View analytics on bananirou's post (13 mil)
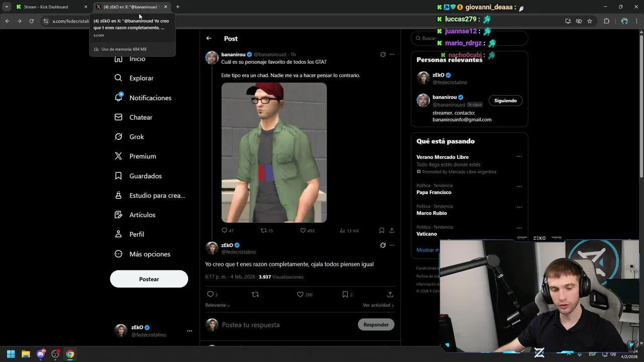The width and height of the screenshot is (644, 362). click(349, 230)
